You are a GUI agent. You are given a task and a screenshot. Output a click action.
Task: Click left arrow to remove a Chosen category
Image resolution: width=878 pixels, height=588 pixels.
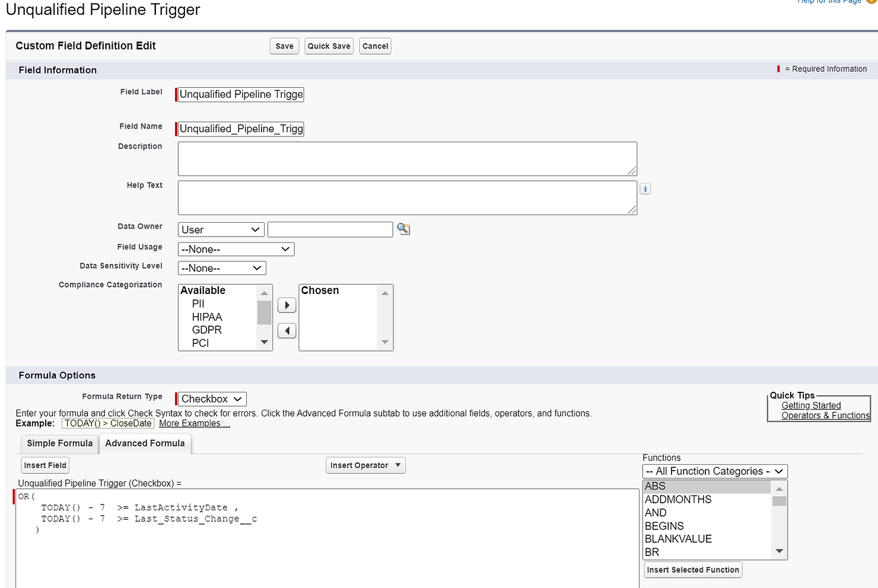point(287,330)
